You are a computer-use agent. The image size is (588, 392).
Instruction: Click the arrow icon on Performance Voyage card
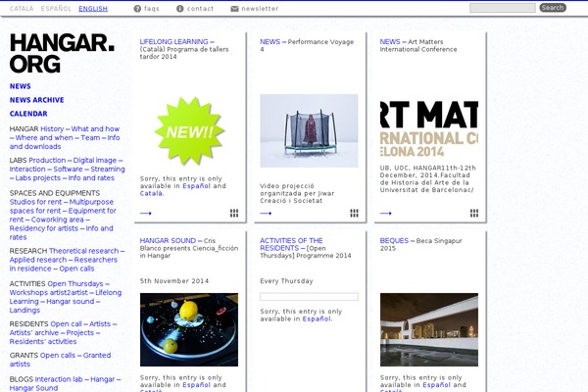point(266,213)
